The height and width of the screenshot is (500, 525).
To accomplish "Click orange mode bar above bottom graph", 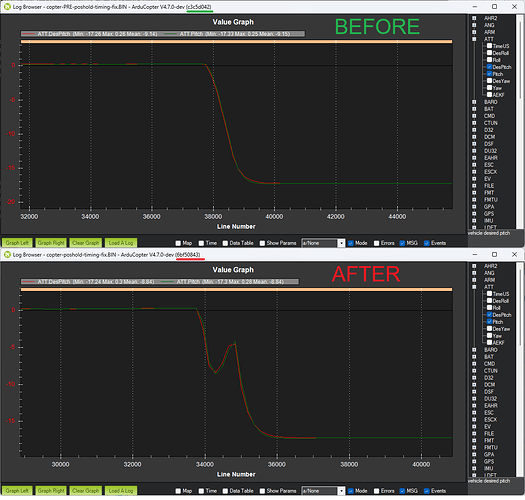I will (x=236, y=289).
